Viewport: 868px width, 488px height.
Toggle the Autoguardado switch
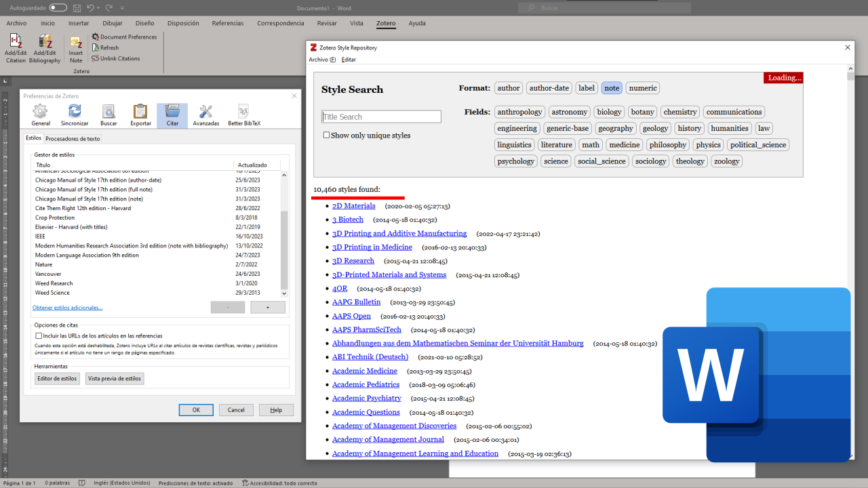pyautogui.click(x=58, y=7)
